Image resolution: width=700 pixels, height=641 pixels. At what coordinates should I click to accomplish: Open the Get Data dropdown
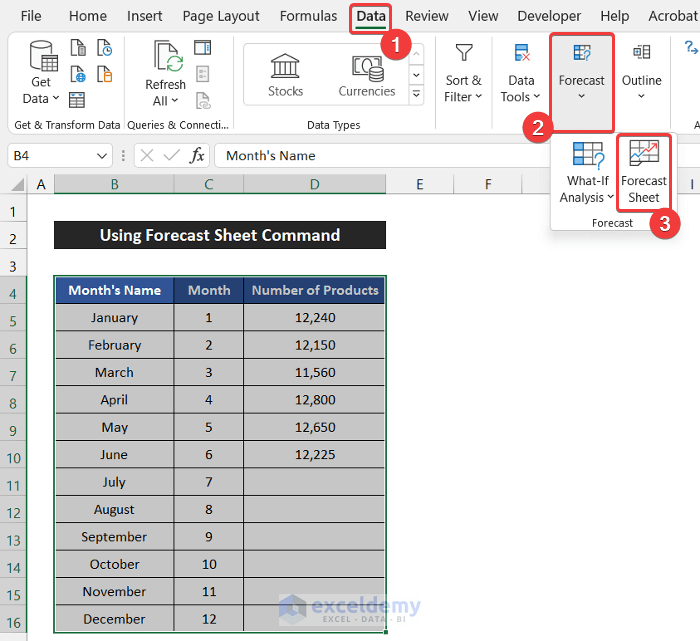point(41,73)
